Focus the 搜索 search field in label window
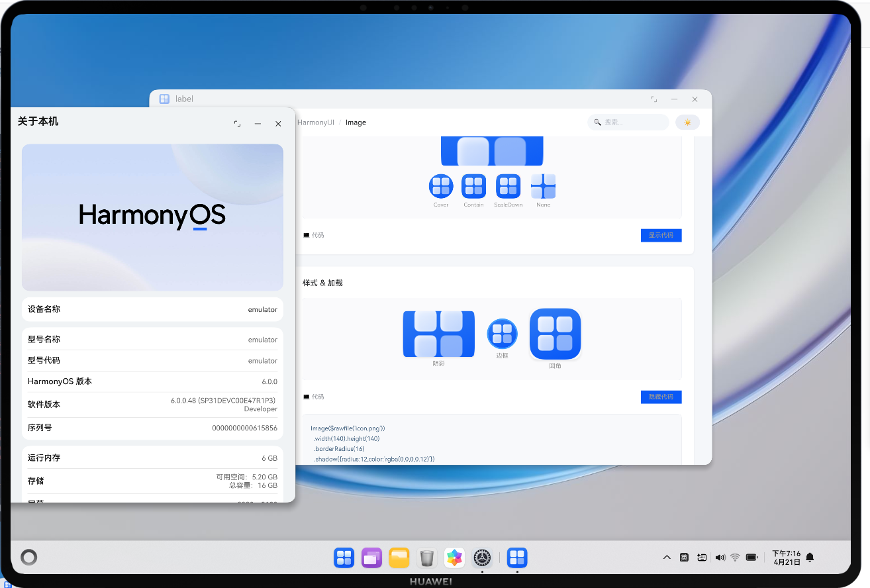This screenshot has height=588, width=870. (x=628, y=122)
